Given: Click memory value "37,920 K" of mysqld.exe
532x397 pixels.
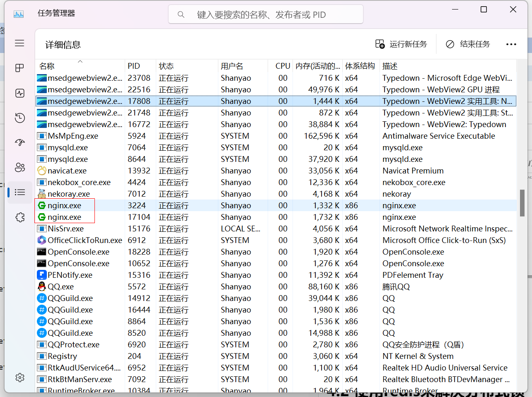Looking at the screenshot, I should (324, 159).
